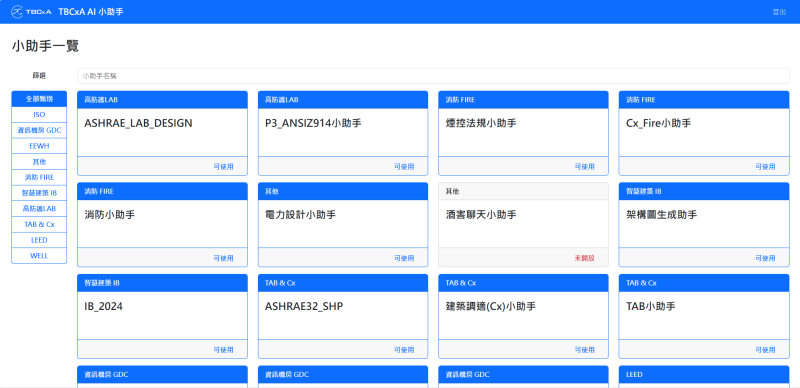800x388 pixels.
Task: Filter by LEED category in sidebar
Action: [x=39, y=240]
